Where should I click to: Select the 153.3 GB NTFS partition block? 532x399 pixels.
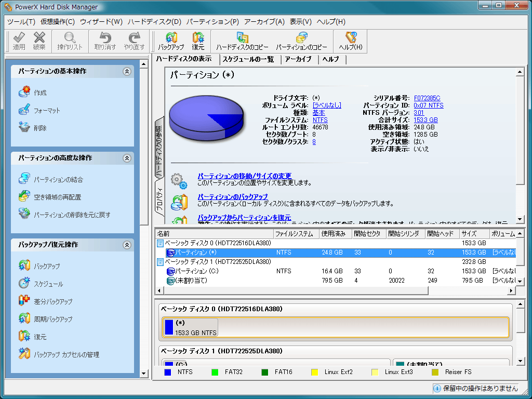(190, 327)
